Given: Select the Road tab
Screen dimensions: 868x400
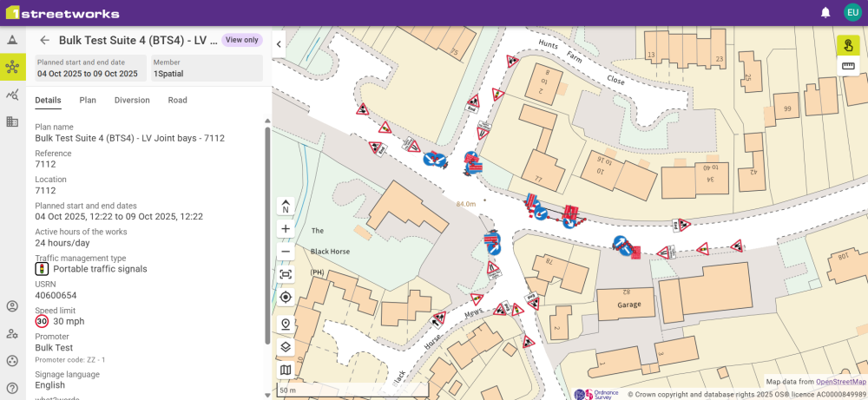Looking at the screenshot, I should pos(177,100).
